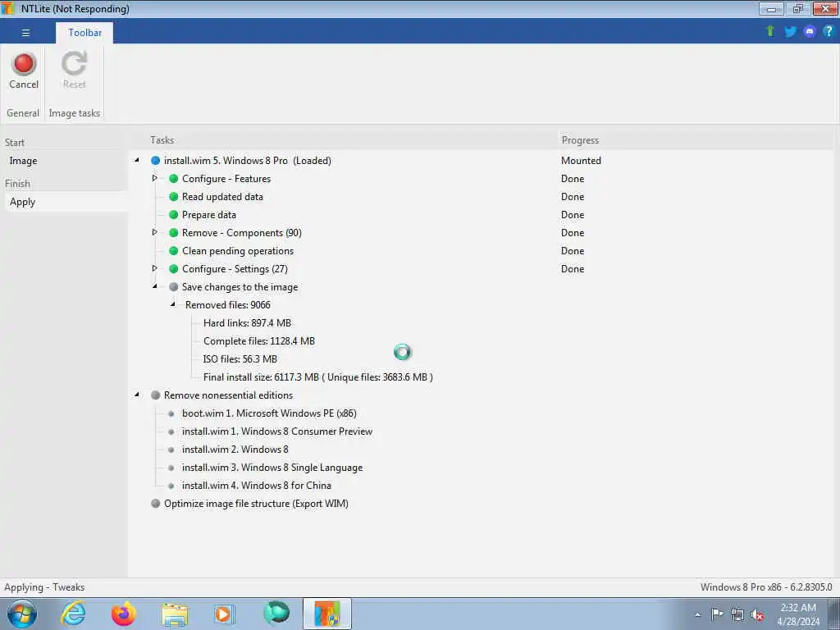The height and width of the screenshot is (630, 840).
Task: Click the teal round taskbar app icon
Action: point(276,613)
